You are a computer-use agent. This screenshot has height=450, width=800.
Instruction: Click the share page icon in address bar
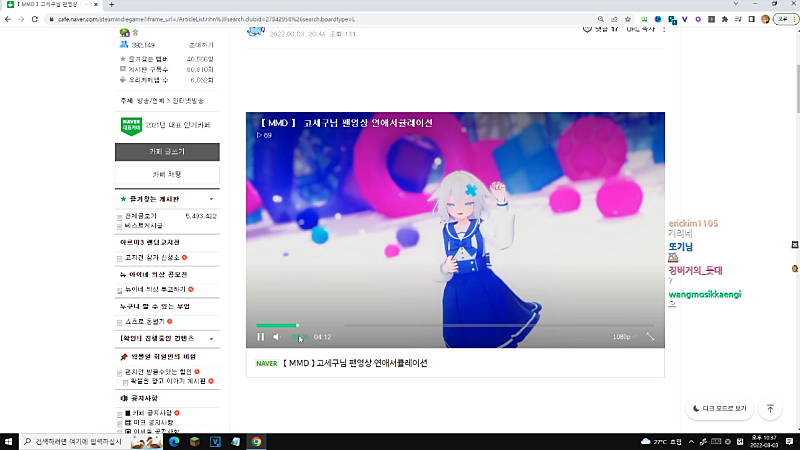pos(614,19)
